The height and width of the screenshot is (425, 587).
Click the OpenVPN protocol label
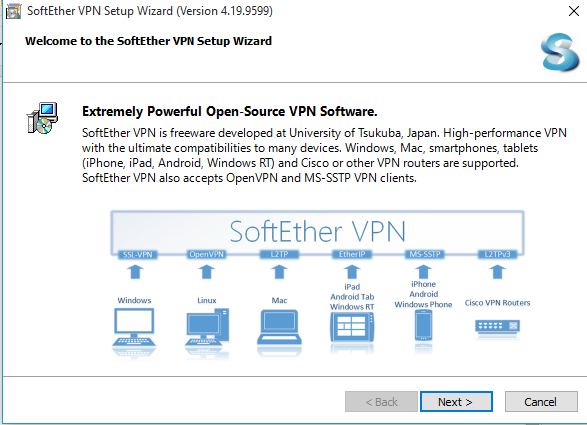tap(206, 254)
